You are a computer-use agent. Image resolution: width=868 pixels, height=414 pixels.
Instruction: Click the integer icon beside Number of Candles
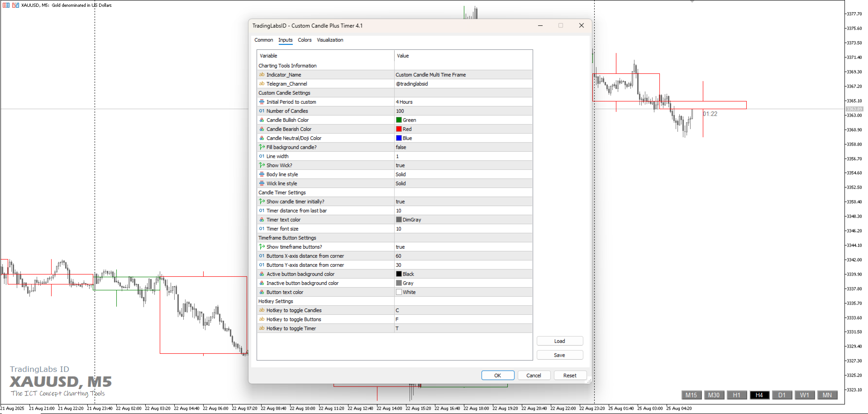point(262,111)
